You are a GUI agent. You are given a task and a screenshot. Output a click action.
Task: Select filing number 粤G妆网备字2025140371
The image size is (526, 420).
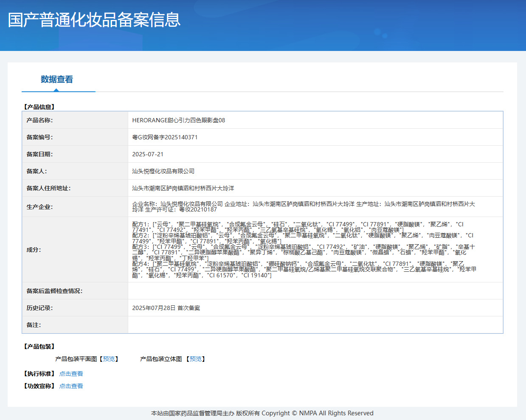pos(165,137)
